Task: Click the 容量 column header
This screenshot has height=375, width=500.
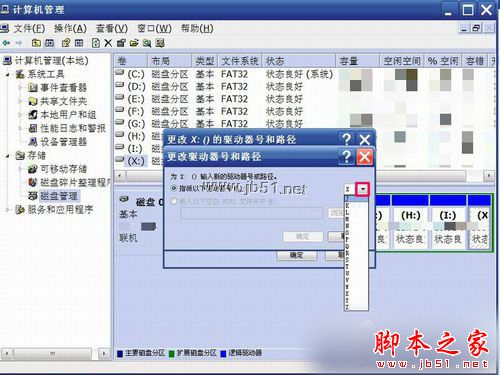Action: (357, 61)
